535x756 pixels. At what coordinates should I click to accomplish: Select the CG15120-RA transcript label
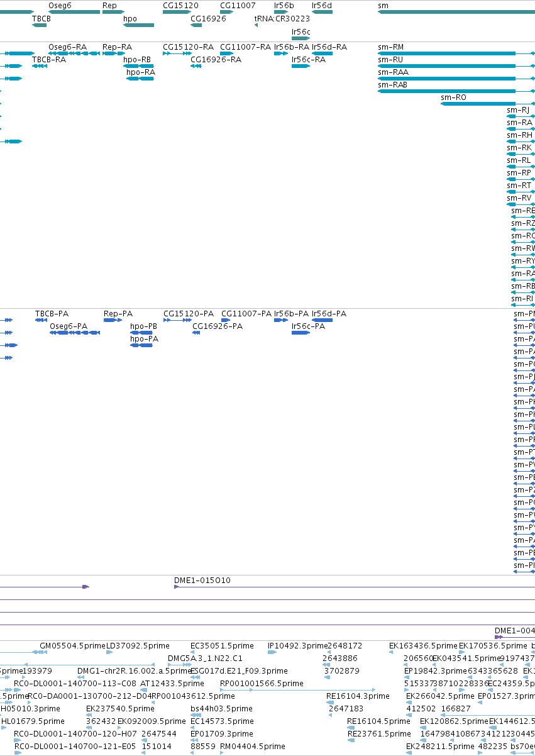189,47
